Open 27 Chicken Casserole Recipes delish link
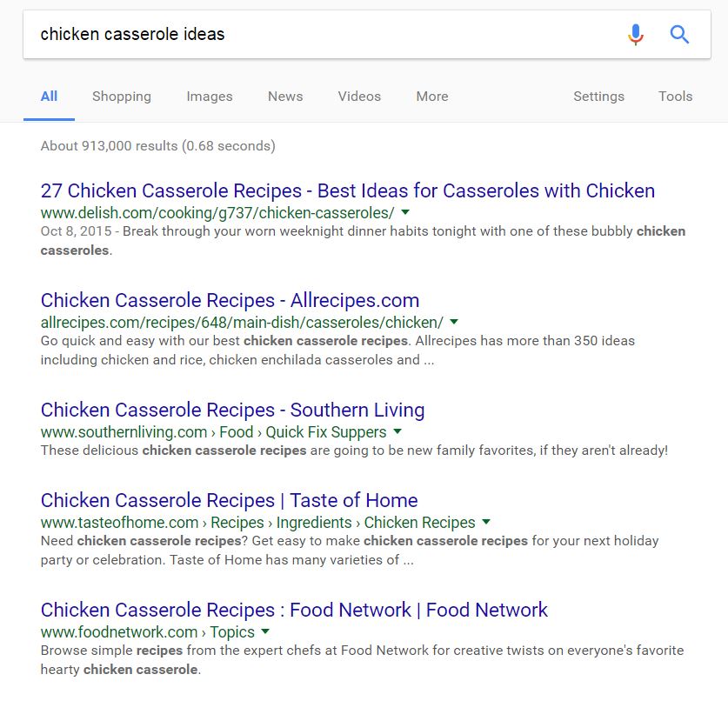Screen dimensions: 728x701 tap(348, 190)
